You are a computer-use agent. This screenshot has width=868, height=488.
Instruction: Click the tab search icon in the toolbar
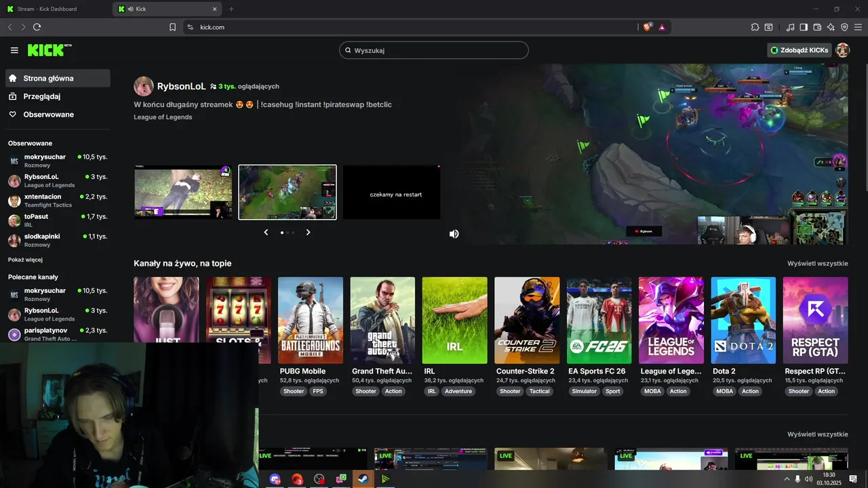pyautogui.click(x=768, y=27)
